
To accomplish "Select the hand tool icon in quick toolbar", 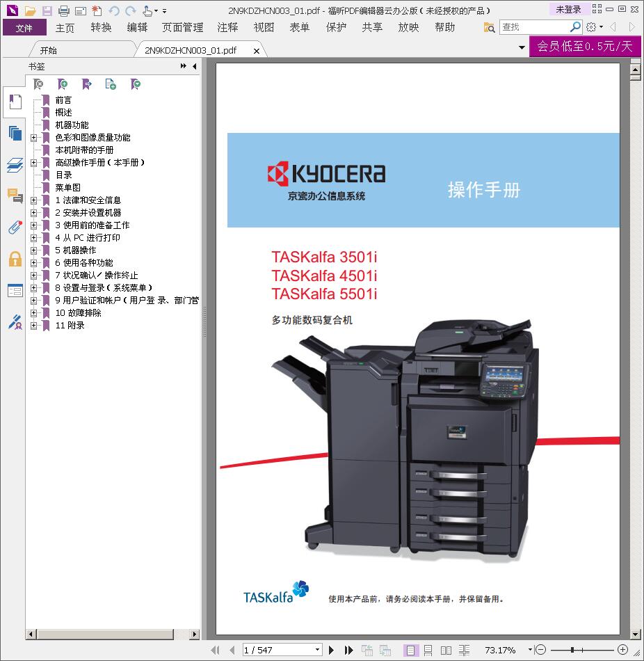I will pyautogui.click(x=147, y=10).
